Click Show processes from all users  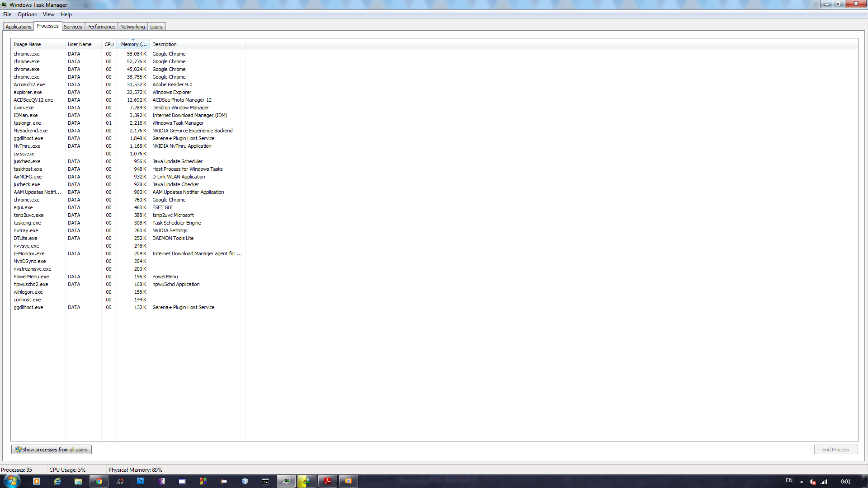[x=52, y=450]
